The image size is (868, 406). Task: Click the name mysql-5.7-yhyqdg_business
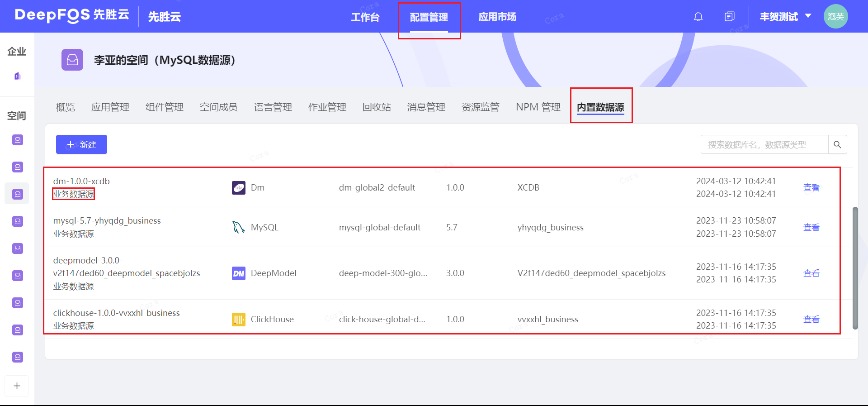coord(107,221)
